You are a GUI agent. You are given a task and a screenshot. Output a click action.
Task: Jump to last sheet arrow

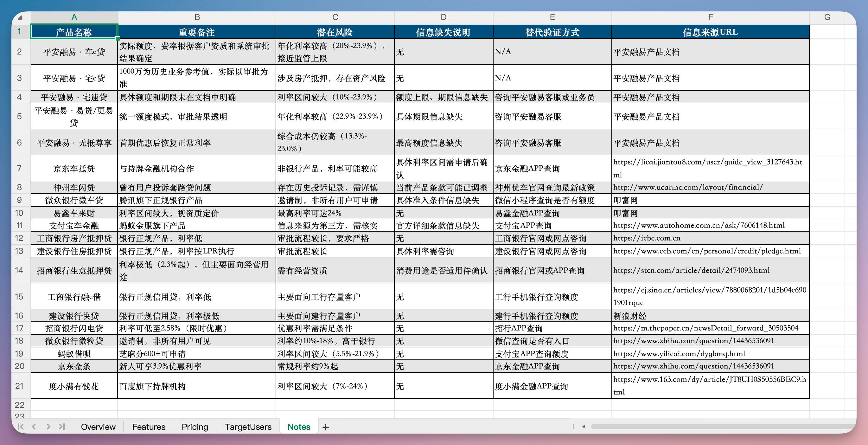coord(62,427)
